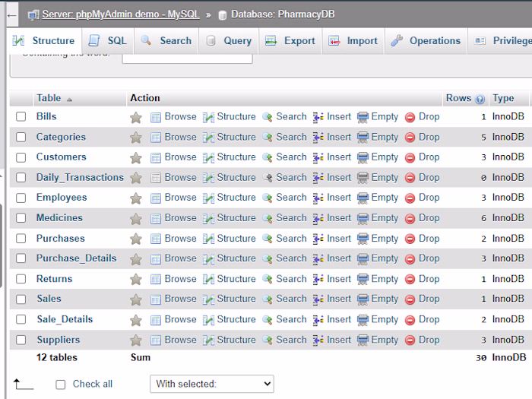Select the Suppliers table checkbox
Screen dimensions: 532x399
click(x=21, y=340)
